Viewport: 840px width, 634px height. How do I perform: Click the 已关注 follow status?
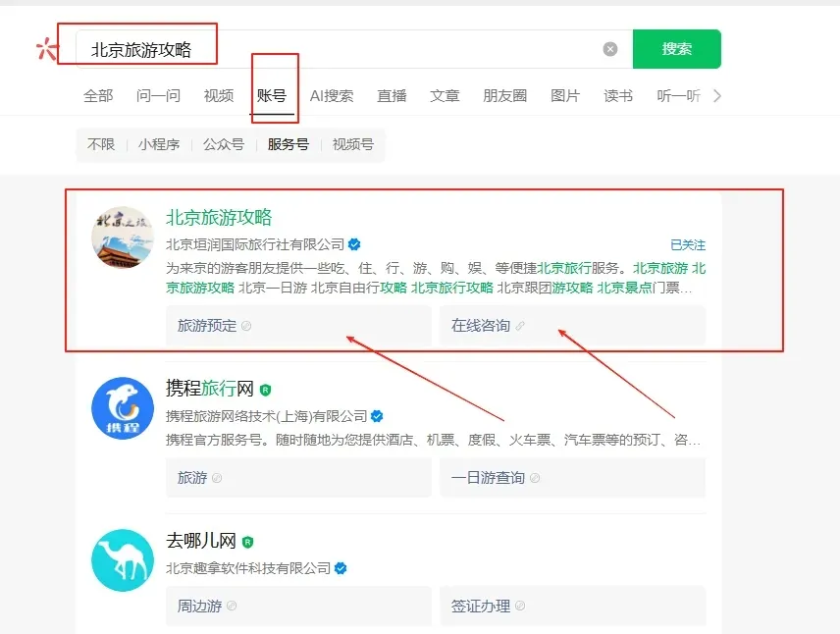click(x=688, y=245)
